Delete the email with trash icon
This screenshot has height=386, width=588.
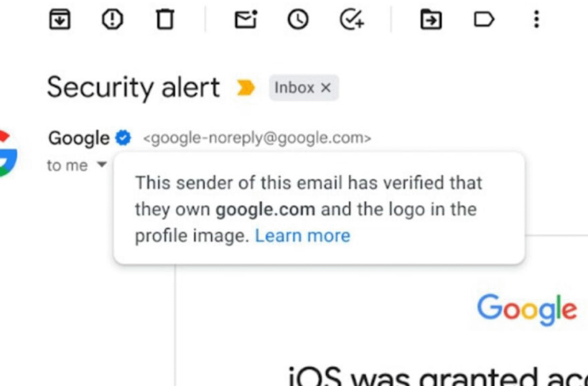point(165,19)
